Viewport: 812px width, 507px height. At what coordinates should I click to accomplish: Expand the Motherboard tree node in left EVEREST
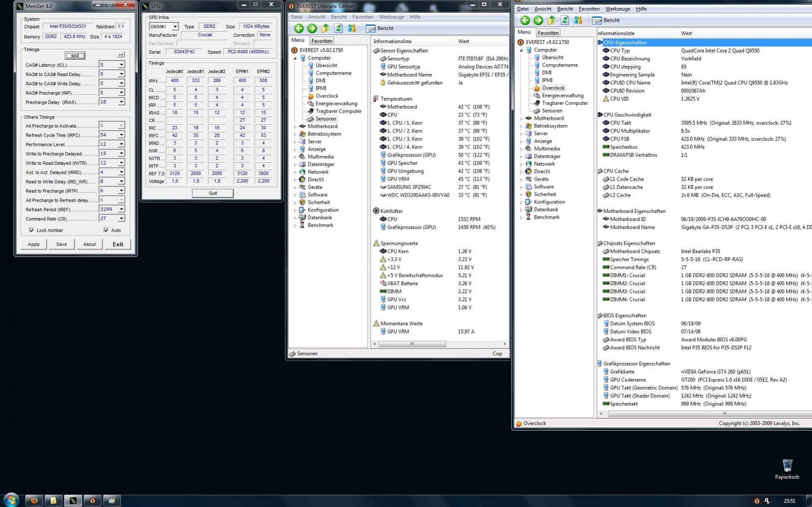click(295, 126)
